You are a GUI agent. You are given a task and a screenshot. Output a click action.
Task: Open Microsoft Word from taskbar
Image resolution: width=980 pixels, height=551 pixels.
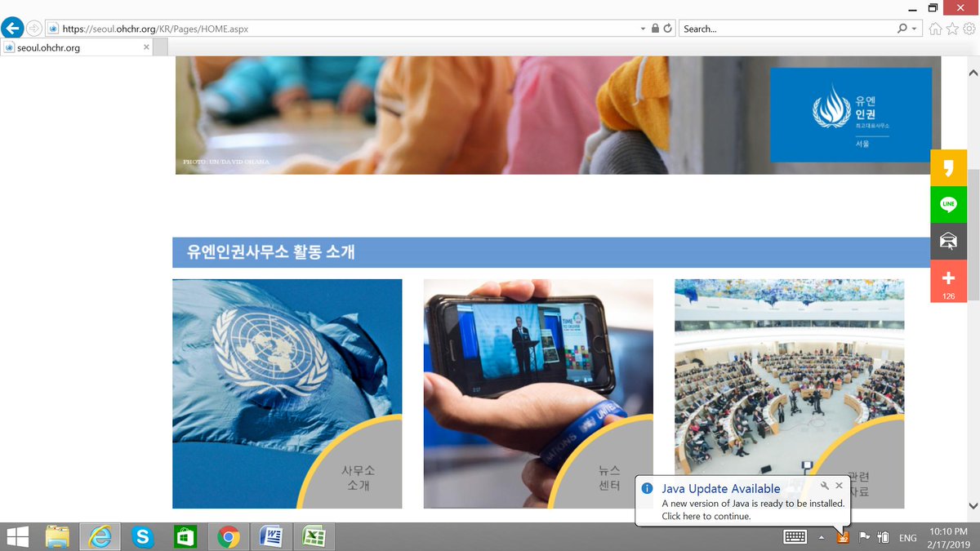(x=271, y=536)
